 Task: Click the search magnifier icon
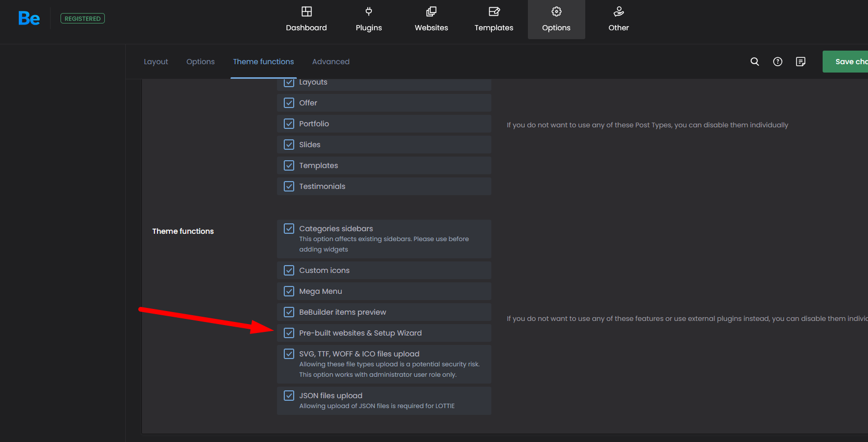click(x=755, y=62)
